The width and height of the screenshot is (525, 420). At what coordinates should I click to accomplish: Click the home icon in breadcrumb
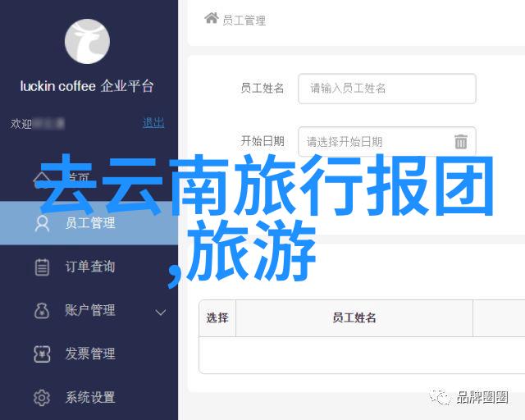[212, 18]
